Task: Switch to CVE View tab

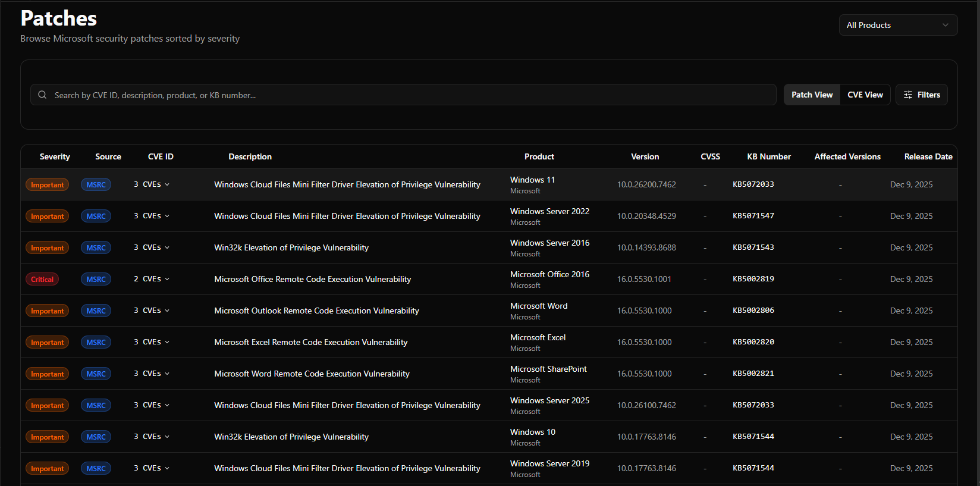Action: point(865,95)
